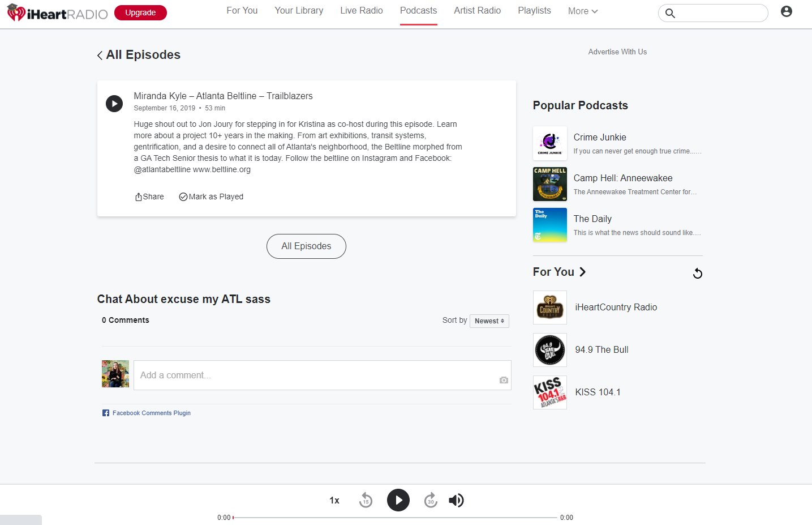Screen dimensions: 812x525
Task: Open the Crime Junkie podcast artwork
Action: (x=550, y=143)
